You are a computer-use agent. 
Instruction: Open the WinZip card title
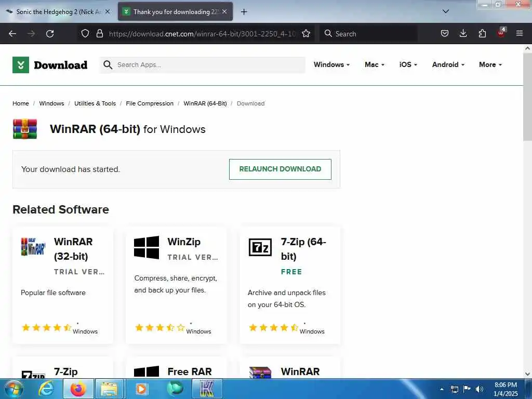click(184, 242)
